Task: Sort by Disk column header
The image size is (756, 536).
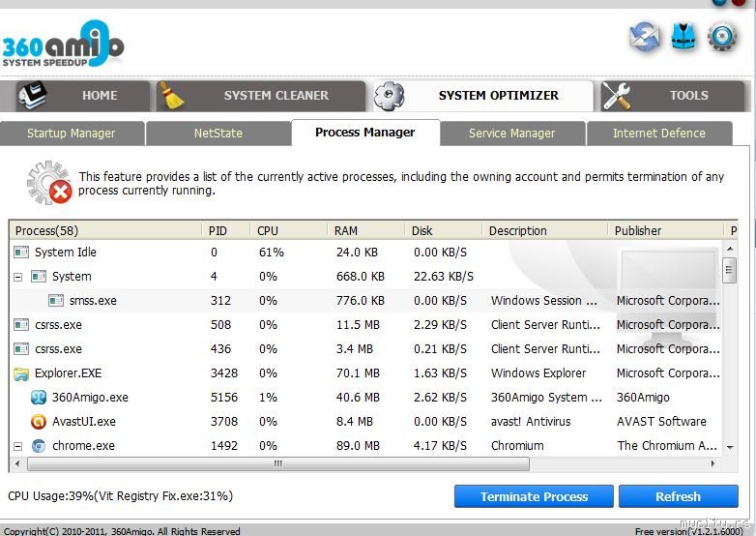Action: coord(443,230)
